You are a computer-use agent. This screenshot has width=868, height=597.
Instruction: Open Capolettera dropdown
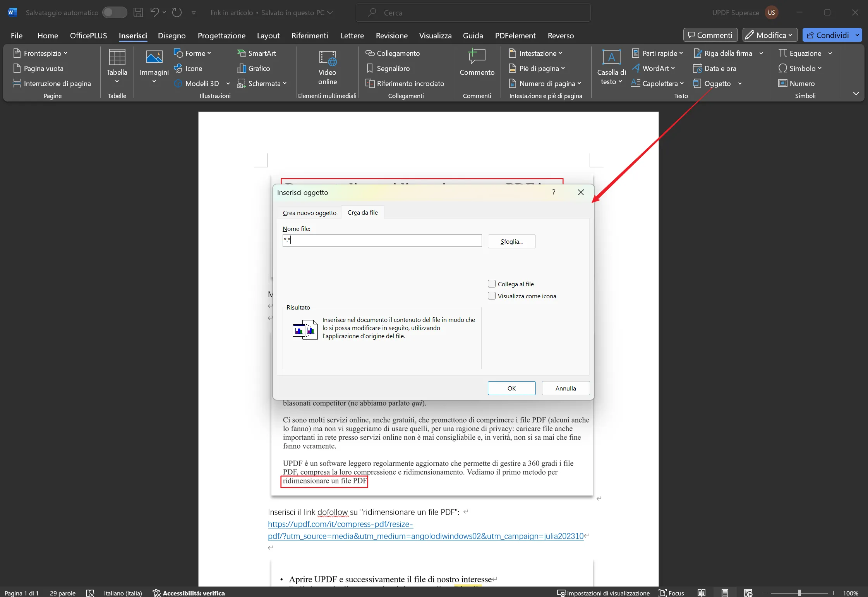(682, 83)
